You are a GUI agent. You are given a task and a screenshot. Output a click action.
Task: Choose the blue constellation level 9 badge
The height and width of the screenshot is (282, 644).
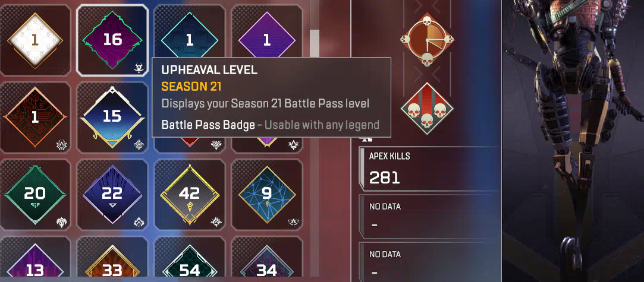(x=267, y=194)
